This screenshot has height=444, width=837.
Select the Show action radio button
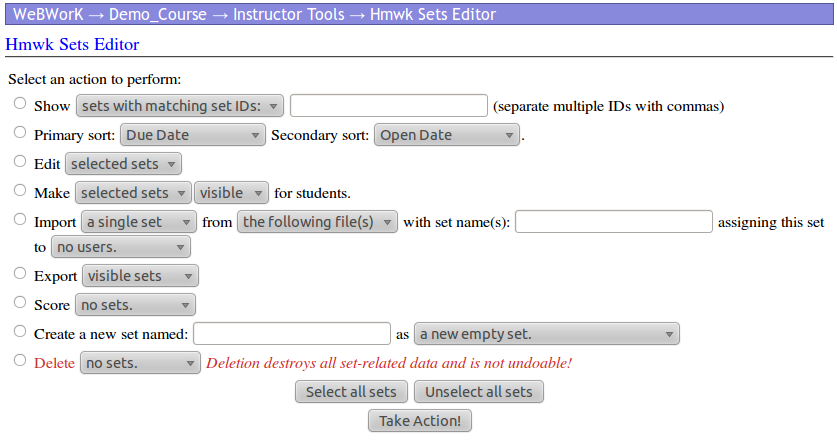(20, 104)
